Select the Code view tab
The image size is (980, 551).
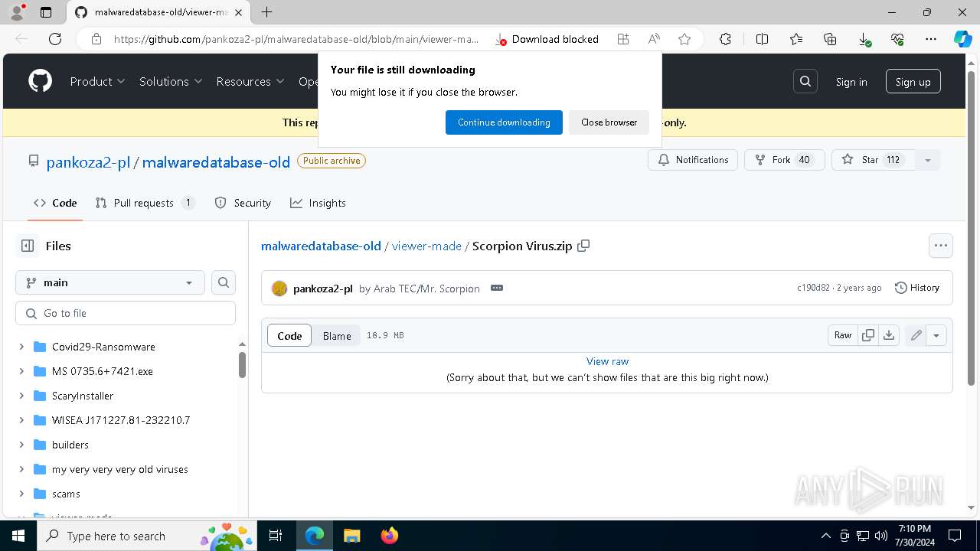289,335
